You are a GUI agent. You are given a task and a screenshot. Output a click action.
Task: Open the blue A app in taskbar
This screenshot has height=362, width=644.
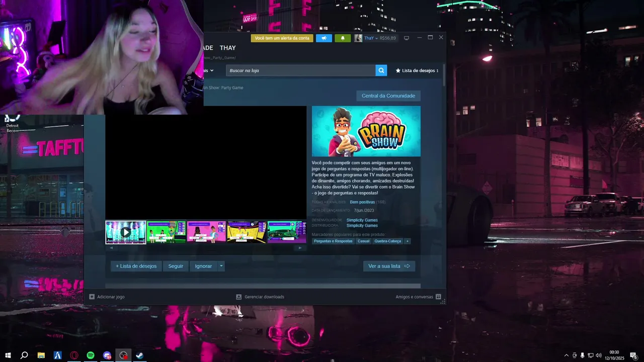coord(58,355)
